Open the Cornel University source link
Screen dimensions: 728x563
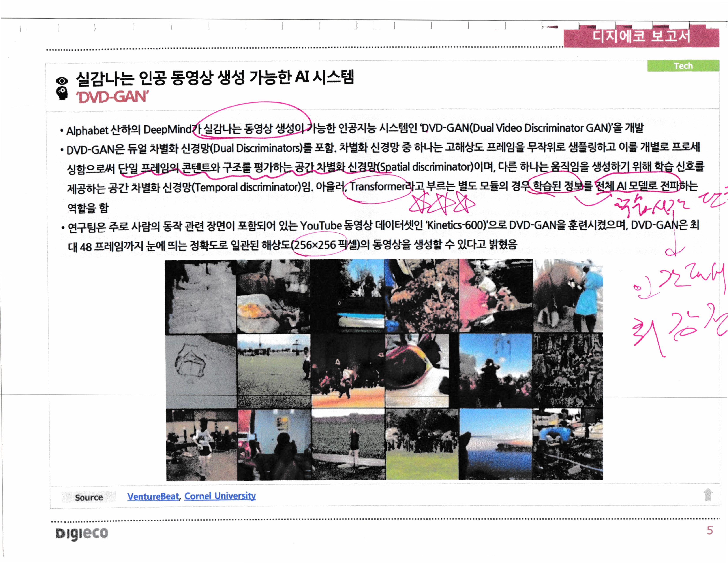[x=220, y=496]
